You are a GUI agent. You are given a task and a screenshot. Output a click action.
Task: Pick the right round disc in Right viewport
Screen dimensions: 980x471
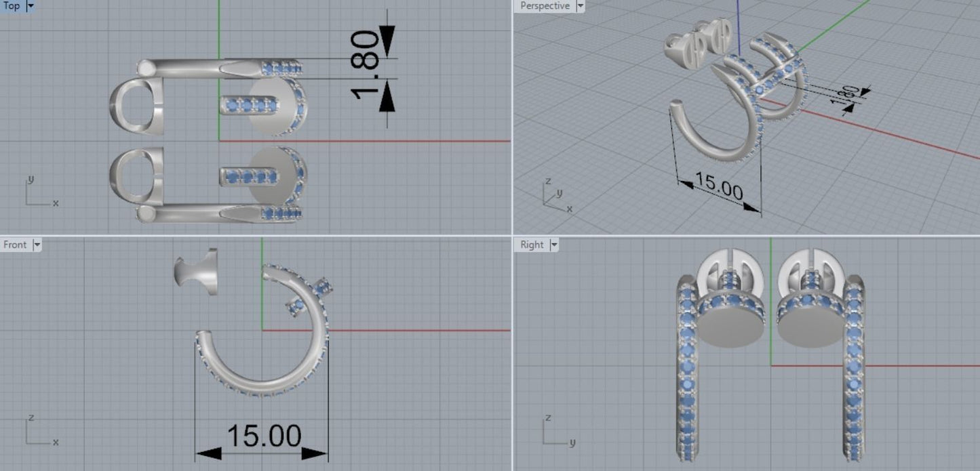point(810,321)
